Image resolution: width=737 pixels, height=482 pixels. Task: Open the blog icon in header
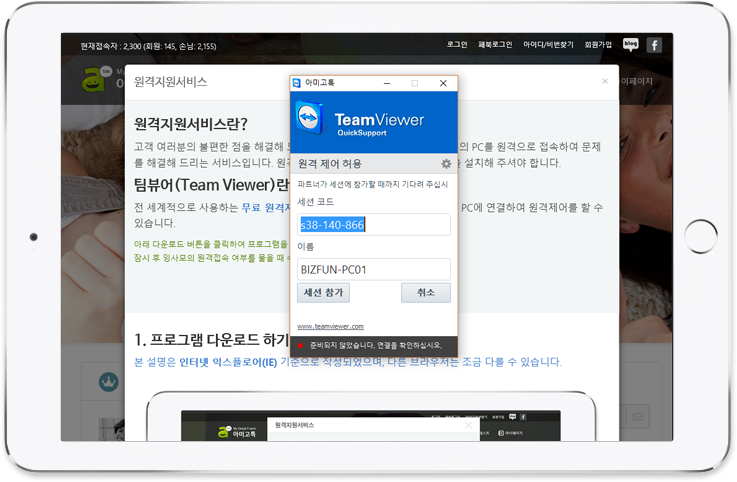tap(630, 44)
